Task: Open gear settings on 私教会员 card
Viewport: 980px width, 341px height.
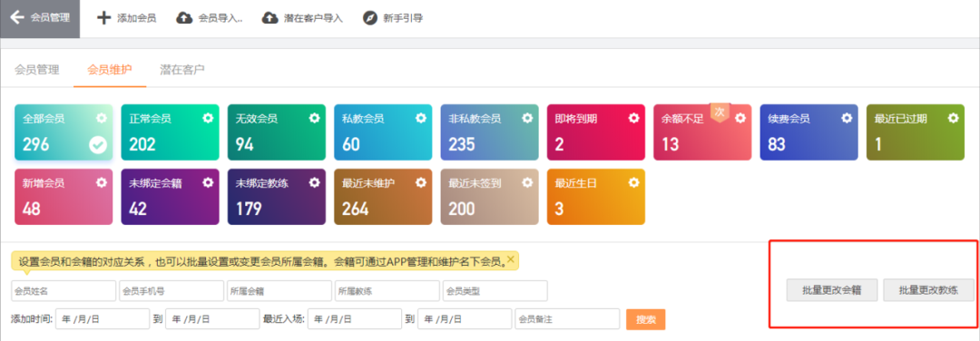Action: [x=421, y=117]
